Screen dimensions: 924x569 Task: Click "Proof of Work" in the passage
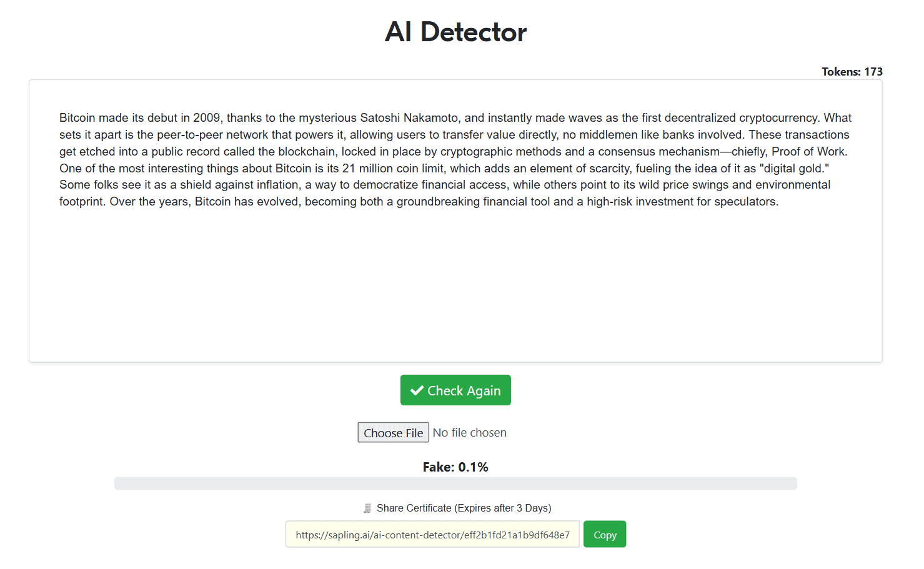(x=808, y=152)
